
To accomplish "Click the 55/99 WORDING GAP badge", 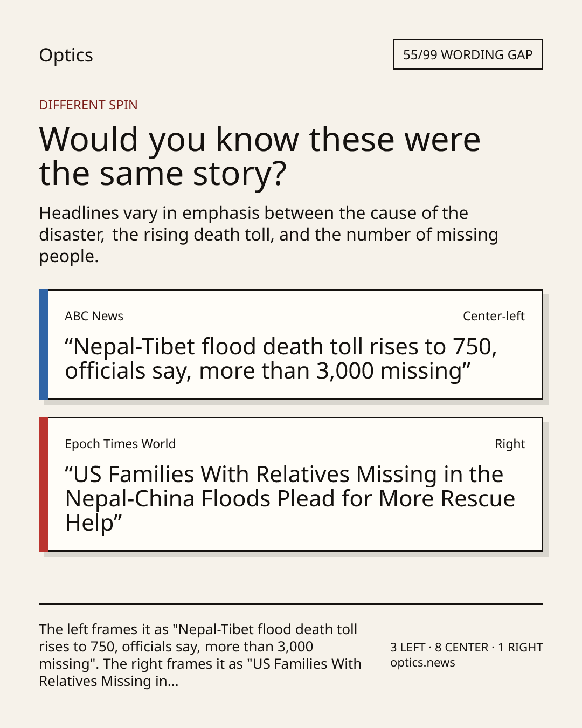I will (x=468, y=54).
